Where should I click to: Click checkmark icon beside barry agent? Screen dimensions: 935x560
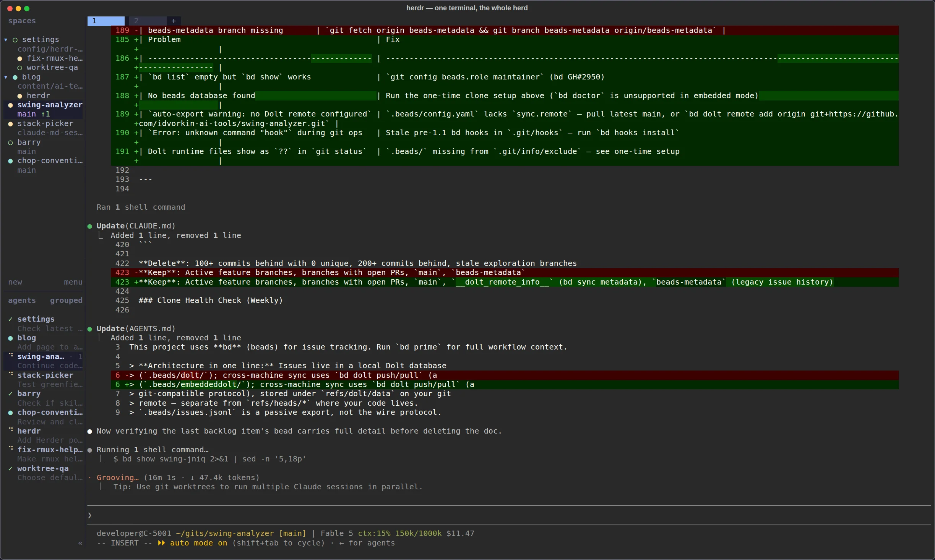click(10, 394)
